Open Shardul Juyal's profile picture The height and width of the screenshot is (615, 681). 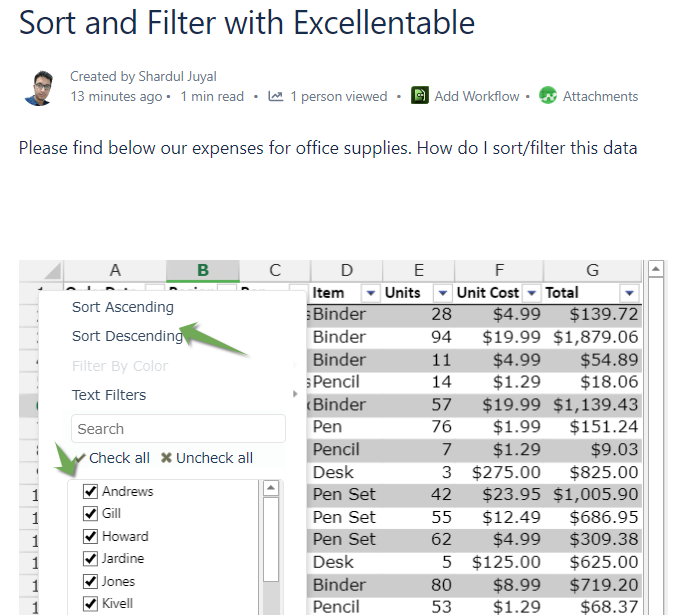point(39,88)
